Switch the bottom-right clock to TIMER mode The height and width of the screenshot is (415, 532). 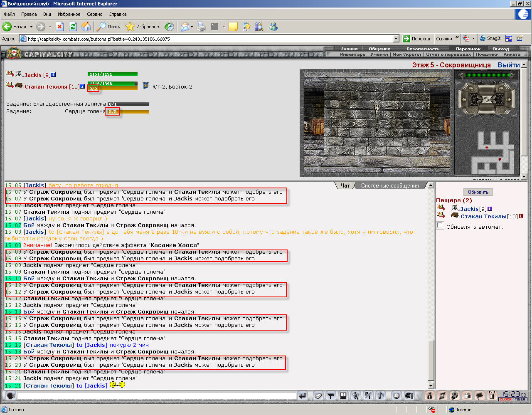520,399
